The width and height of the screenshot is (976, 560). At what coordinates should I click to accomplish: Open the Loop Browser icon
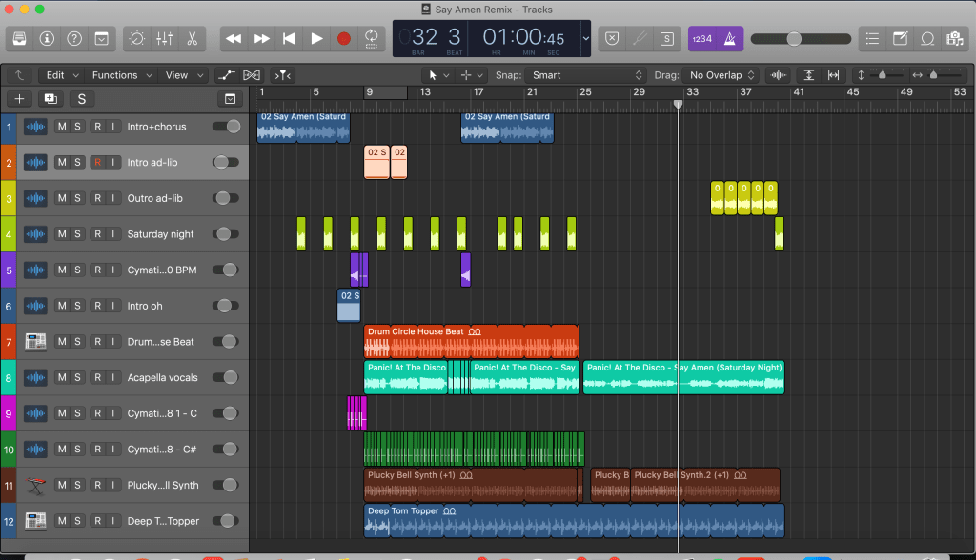[926, 39]
